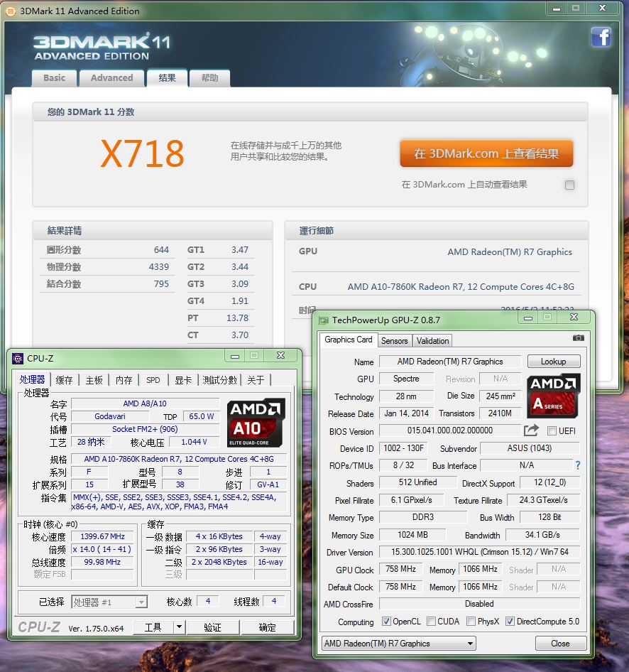Click the BIOS export share icon in GPU-Z

tap(531, 430)
